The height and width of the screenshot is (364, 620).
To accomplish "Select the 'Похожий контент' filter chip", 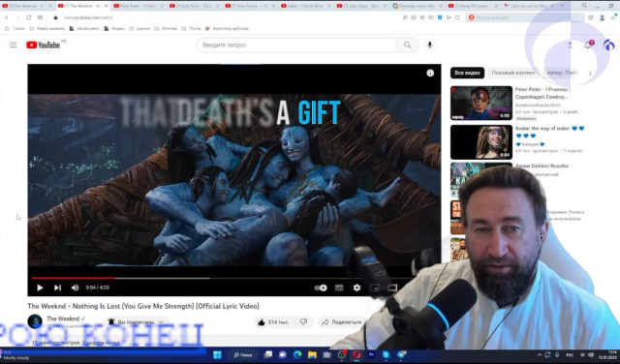I will click(513, 73).
